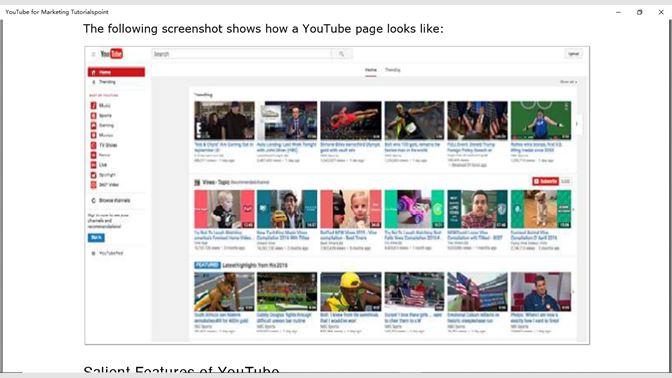Open the Music category icon
This screenshot has width=672, height=378.
tap(93, 105)
